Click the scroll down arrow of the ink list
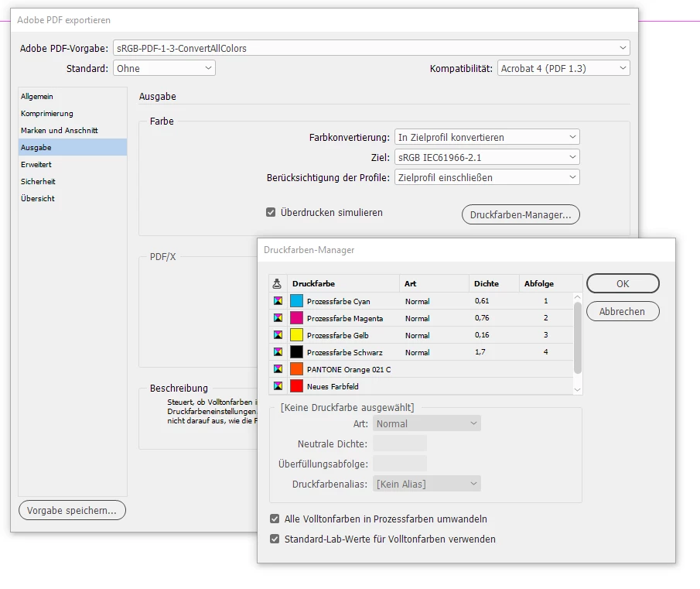The height and width of the screenshot is (589, 700). coord(577,390)
